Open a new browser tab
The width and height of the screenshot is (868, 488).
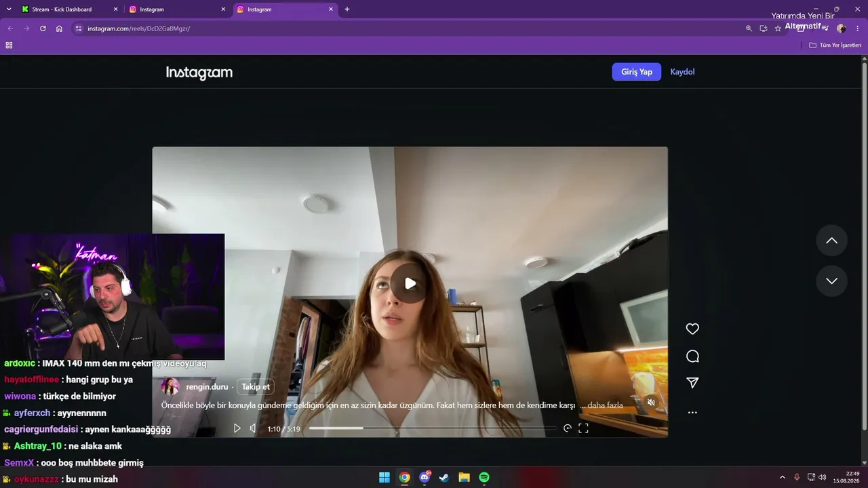347,9
